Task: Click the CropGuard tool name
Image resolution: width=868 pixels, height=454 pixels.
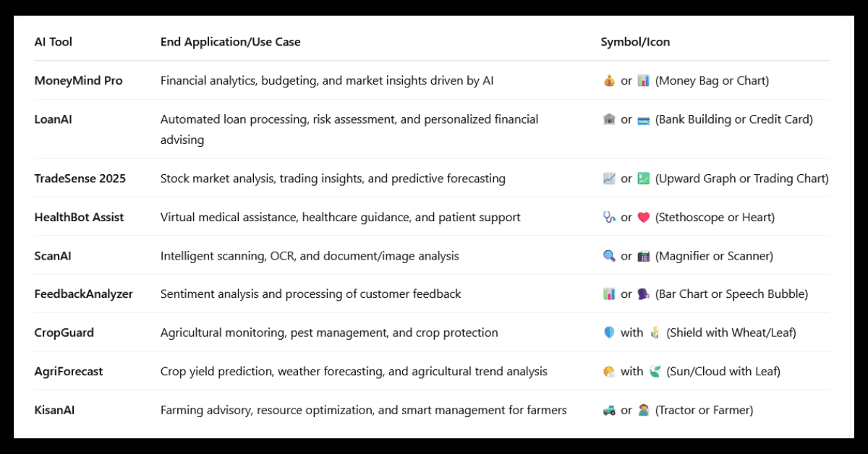Action: [64, 333]
